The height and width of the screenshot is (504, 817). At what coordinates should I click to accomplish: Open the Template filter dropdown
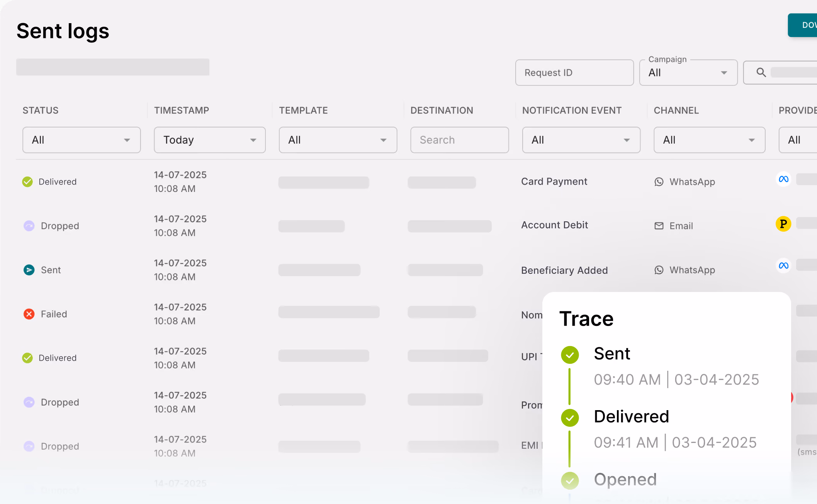pos(338,140)
